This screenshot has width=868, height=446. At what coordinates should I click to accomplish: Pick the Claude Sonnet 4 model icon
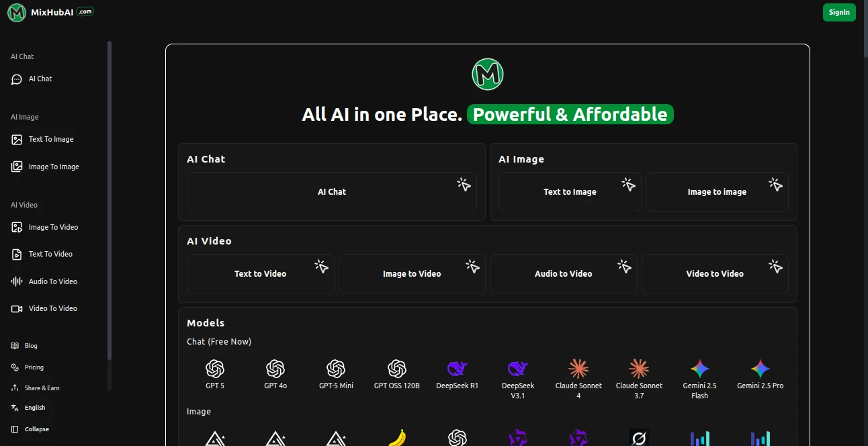coord(578,369)
